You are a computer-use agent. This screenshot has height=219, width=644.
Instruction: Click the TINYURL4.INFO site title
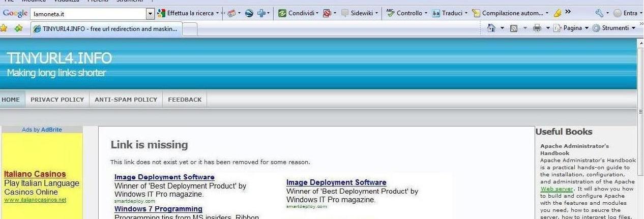[x=59, y=58]
